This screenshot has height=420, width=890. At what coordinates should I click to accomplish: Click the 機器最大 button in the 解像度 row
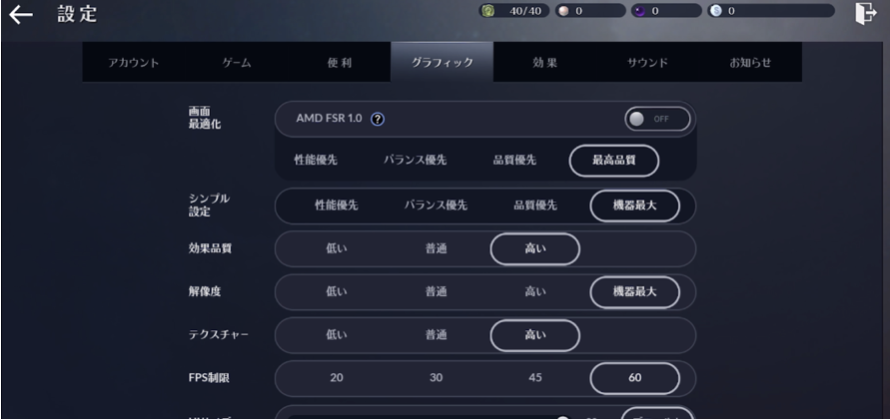point(634,292)
